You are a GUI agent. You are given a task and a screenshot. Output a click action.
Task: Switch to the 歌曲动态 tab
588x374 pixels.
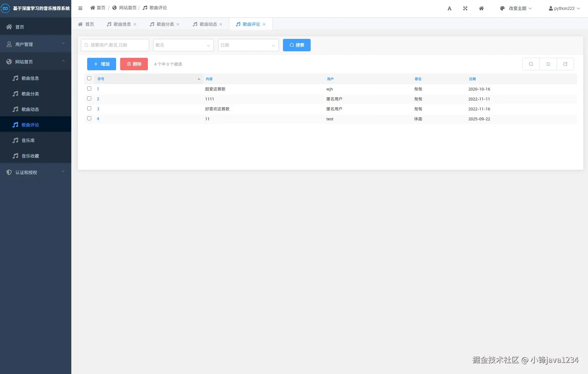(205, 24)
